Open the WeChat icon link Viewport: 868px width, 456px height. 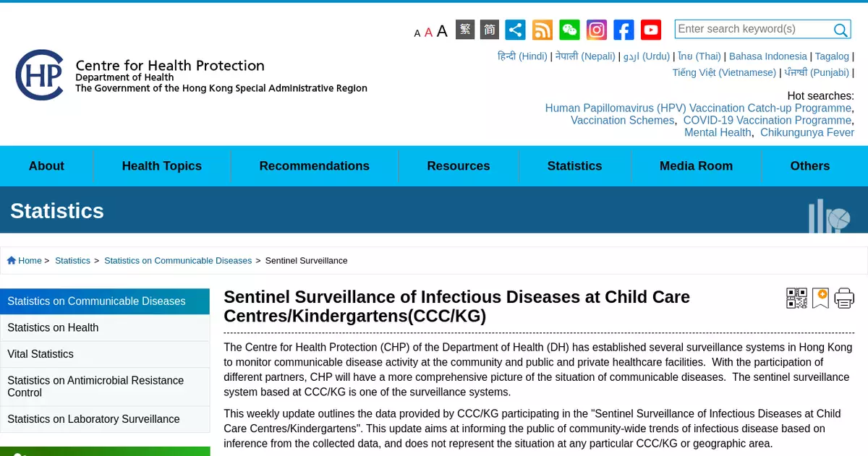coord(569,30)
